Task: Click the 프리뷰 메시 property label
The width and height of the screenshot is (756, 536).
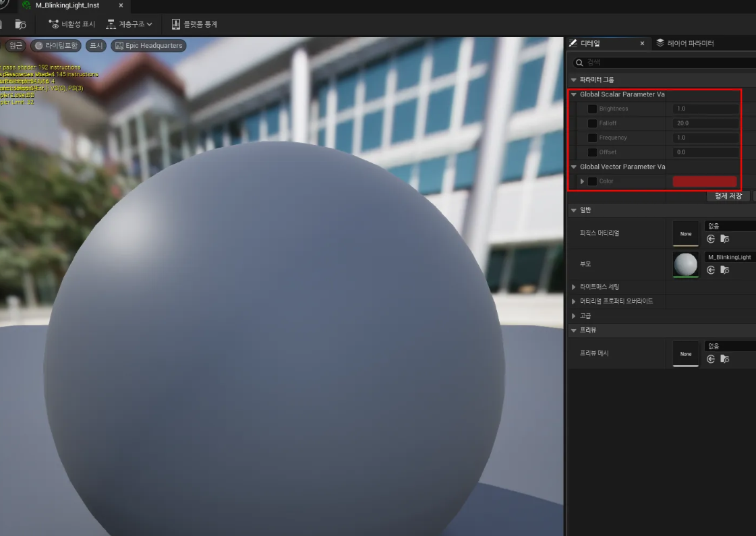Action: (594, 353)
